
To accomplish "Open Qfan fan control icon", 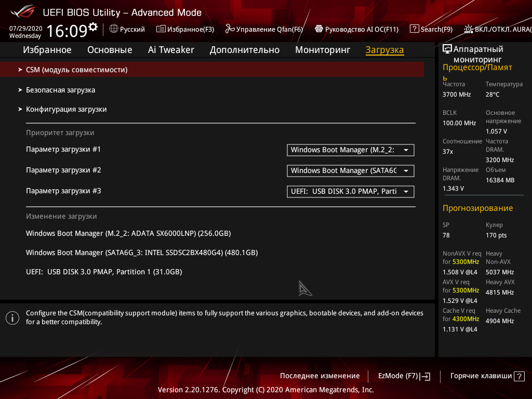I will 230,29.
